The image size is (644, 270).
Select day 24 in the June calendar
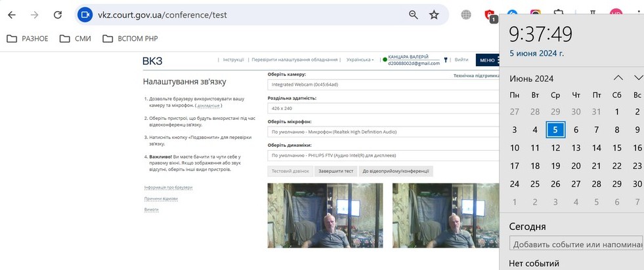pos(515,184)
